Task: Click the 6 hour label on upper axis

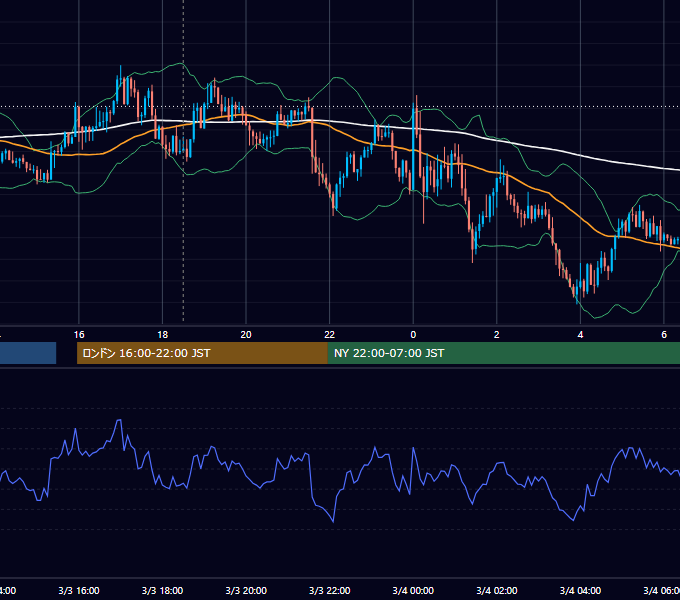Action: point(664,335)
